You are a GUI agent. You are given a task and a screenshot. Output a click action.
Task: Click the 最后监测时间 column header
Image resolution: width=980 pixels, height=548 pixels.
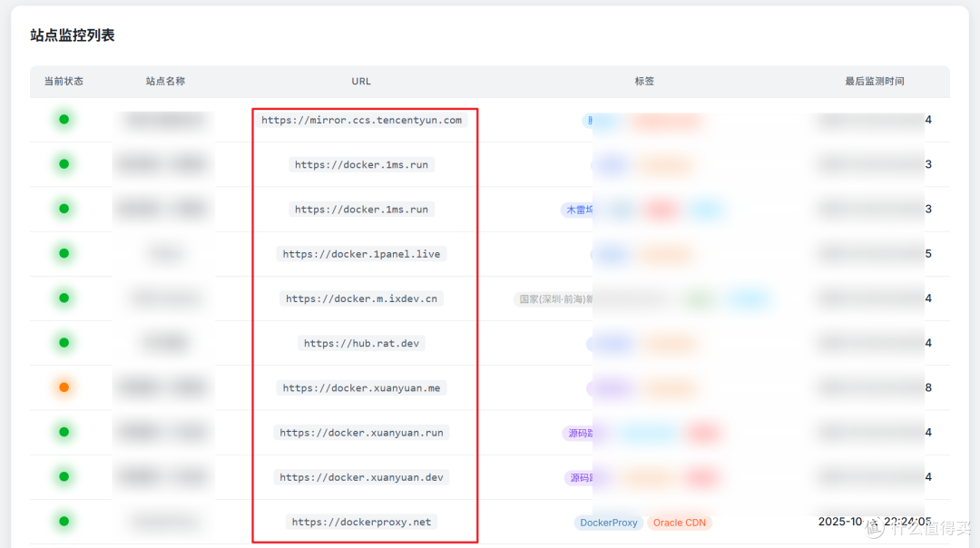(x=875, y=82)
